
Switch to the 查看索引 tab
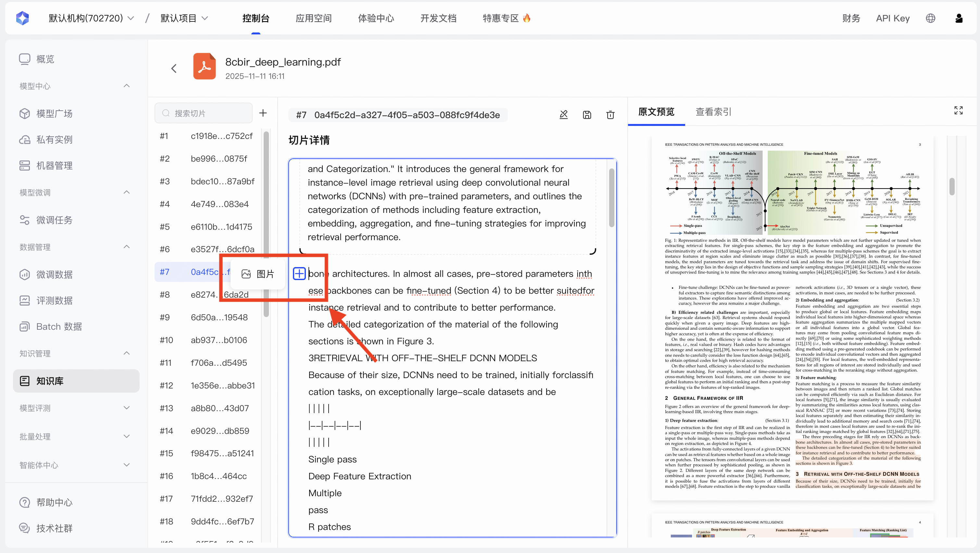pyautogui.click(x=713, y=112)
